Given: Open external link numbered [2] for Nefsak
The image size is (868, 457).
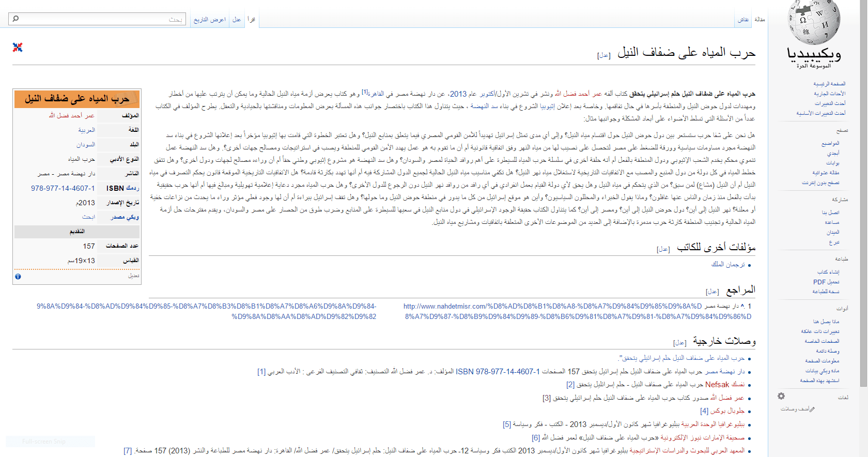Looking at the screenshot, I should [570, 385].
